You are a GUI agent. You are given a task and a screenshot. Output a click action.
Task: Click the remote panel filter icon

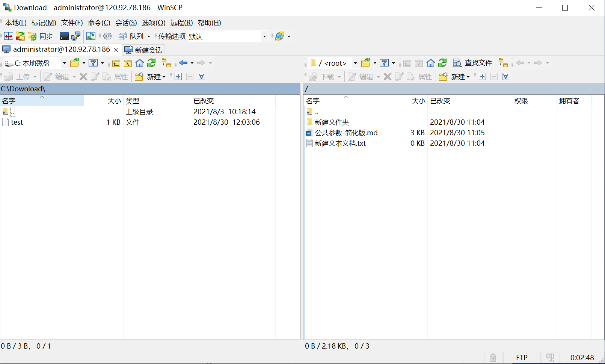coord(384,63)
